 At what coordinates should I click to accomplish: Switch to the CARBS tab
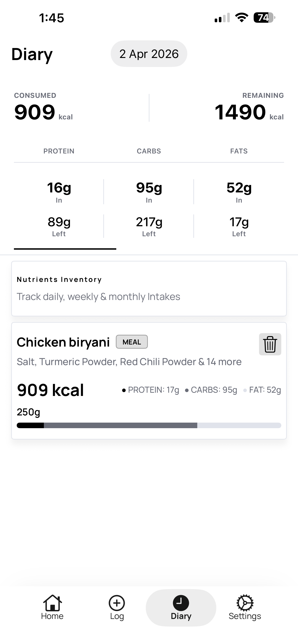point(149,151)
